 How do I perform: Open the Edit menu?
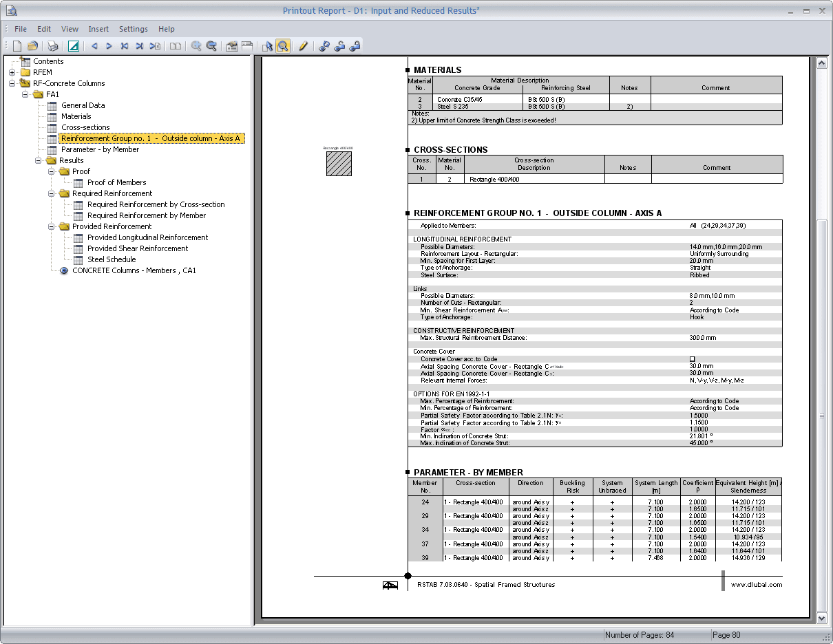coord(44,29)
